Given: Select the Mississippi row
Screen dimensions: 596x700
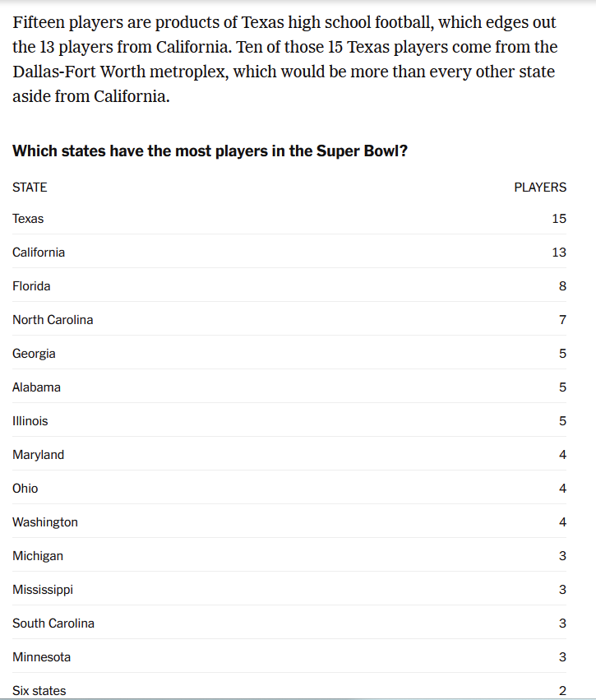Looking at the screenshot, I should point(43,590).
